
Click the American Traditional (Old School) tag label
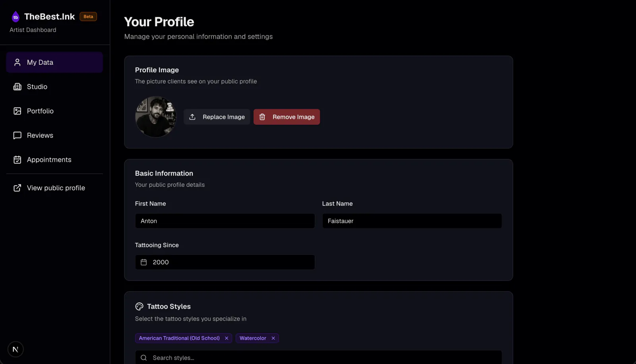point(179,338)
